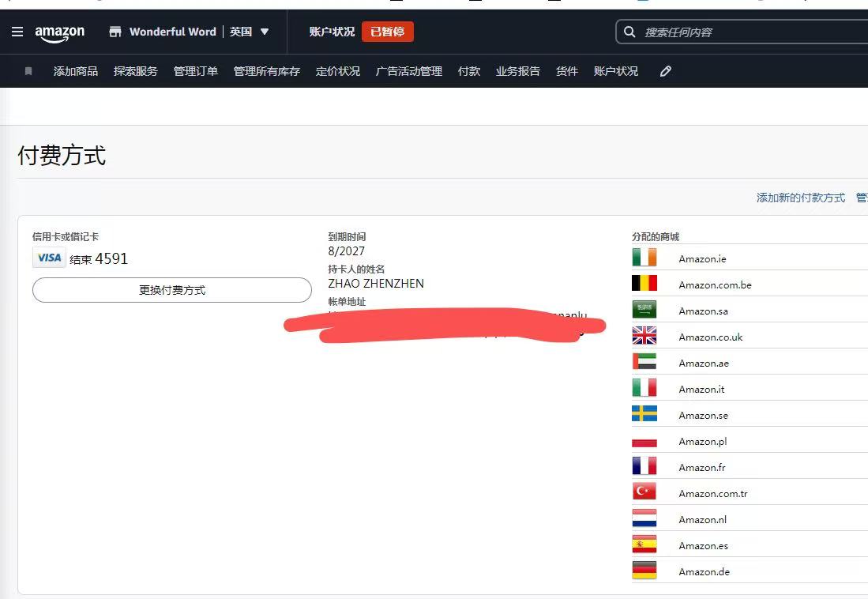868x599 pixels.
Task: Open the 管理所有库存 menu
Action: pos(267,71)
